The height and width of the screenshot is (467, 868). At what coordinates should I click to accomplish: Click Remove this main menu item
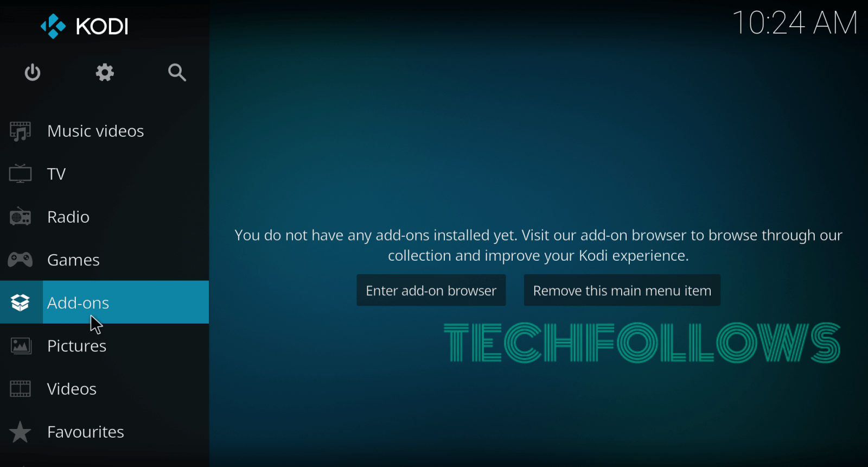(x=622, y=291)
